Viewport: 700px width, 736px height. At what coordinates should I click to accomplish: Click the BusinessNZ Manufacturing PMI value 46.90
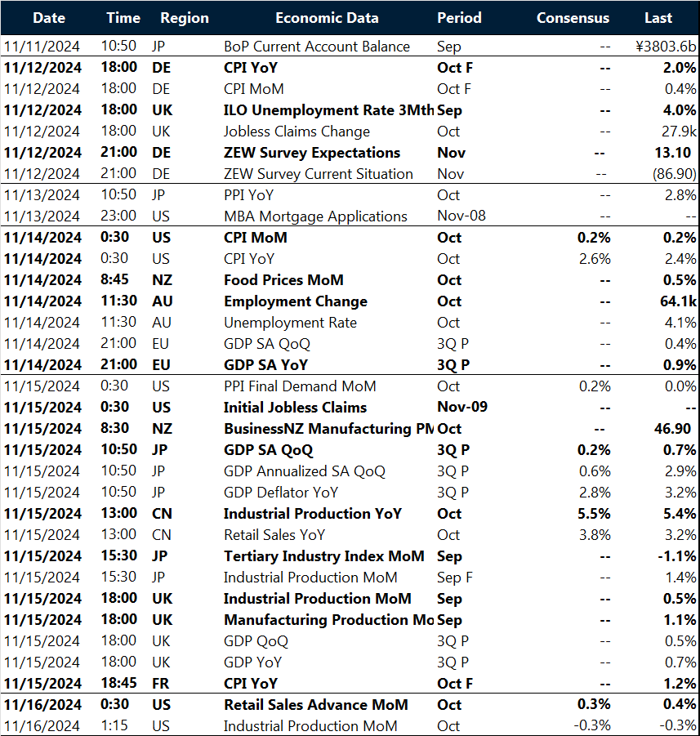675,428
